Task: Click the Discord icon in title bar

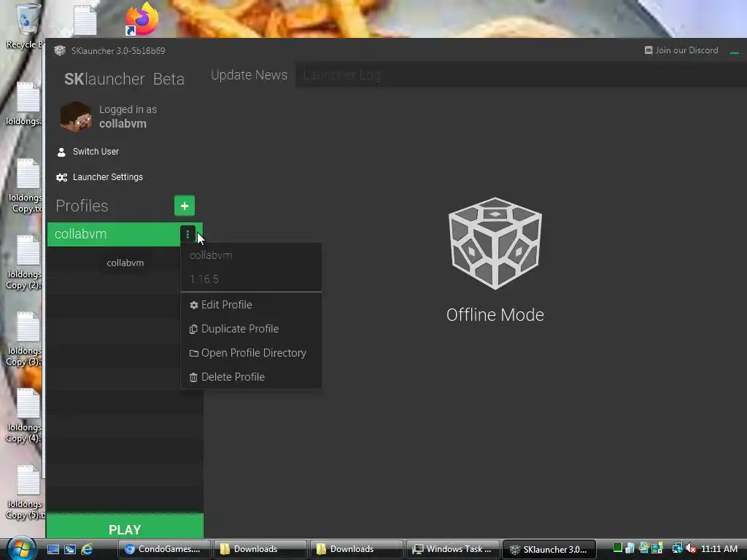Action: click(649, 50)
